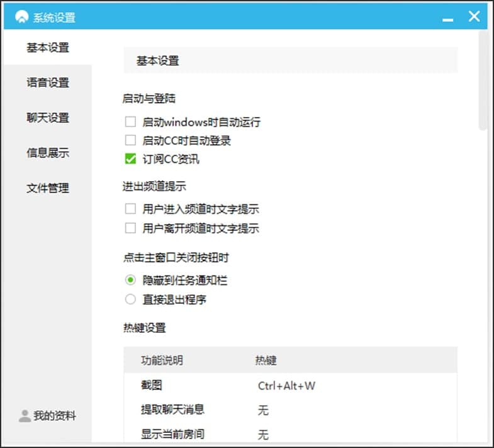Screen dimensions: 494x448
Task: Go to 聊天设置 section
Action: (x=48, y=118)
